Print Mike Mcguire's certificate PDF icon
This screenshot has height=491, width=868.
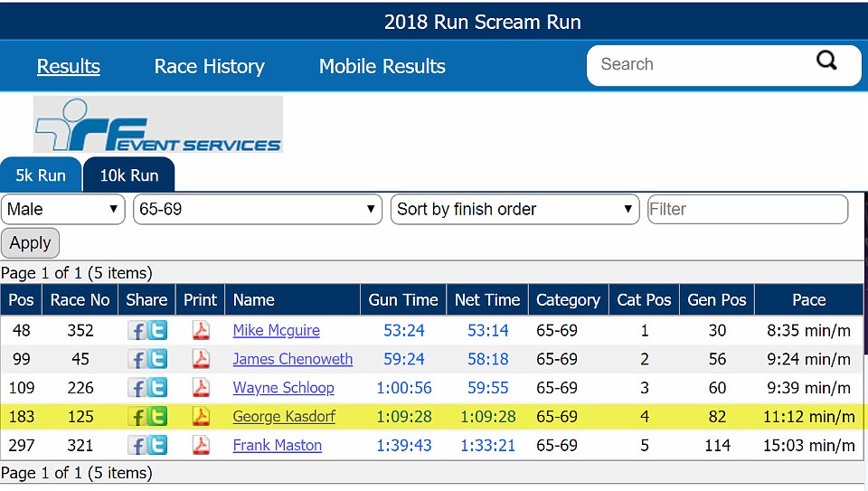pyautogui.click(x=200, y=331)
